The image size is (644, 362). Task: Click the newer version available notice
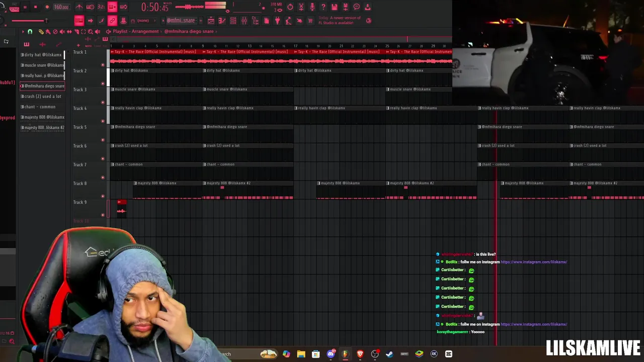340,21
